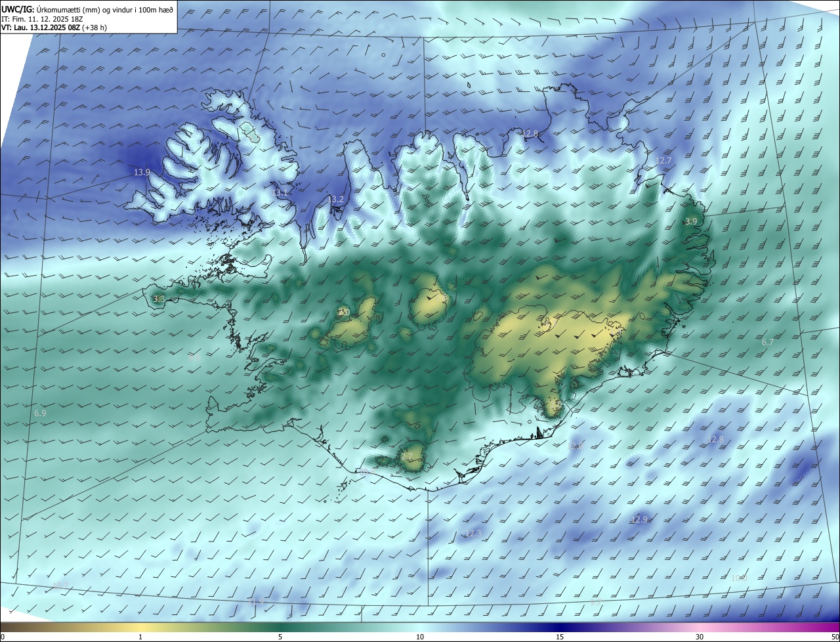Select the "30" tick label on the color scale
Image resolution: width=840 pixels, height=642 pixels.
(x=700, y=637)
